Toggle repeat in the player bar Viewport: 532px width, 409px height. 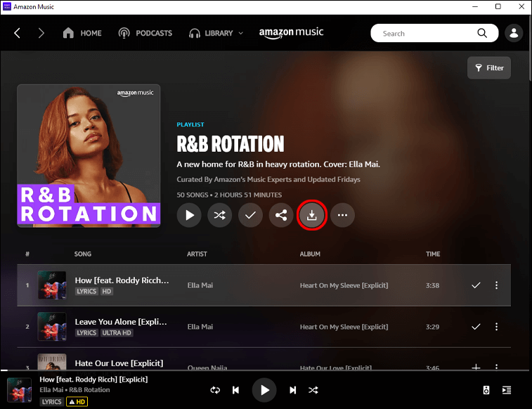point(215,390)
